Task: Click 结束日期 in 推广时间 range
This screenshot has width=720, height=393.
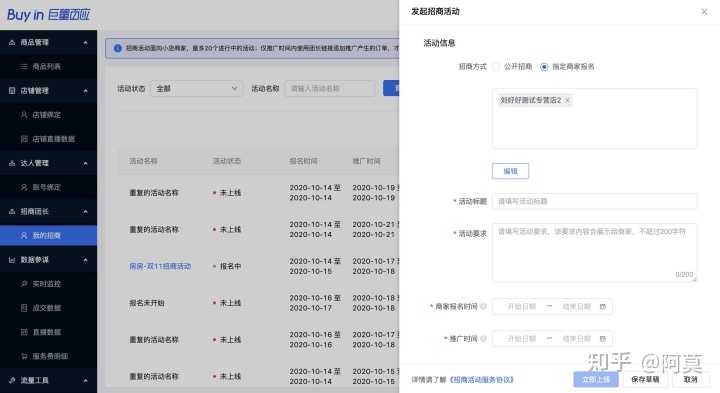Action: pyautogui.click(x=576, y=339)
